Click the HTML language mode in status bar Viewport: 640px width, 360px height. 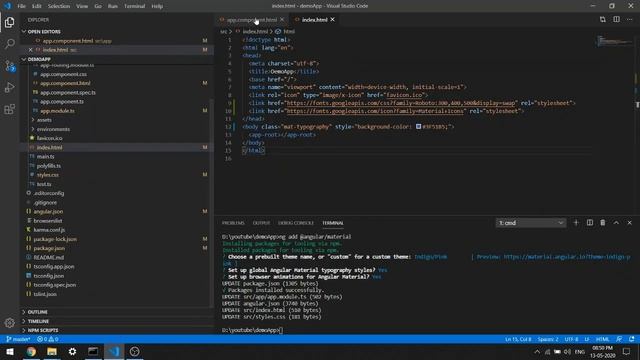pos(602,339)
